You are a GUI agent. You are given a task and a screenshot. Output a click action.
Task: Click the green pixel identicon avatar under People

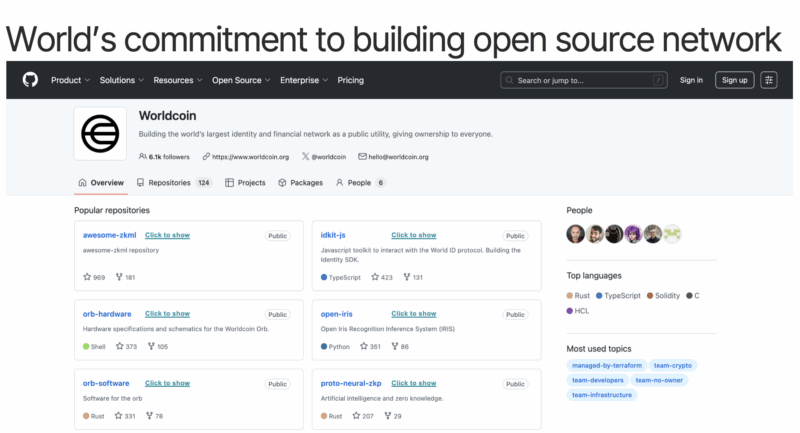tap(672, 234)
